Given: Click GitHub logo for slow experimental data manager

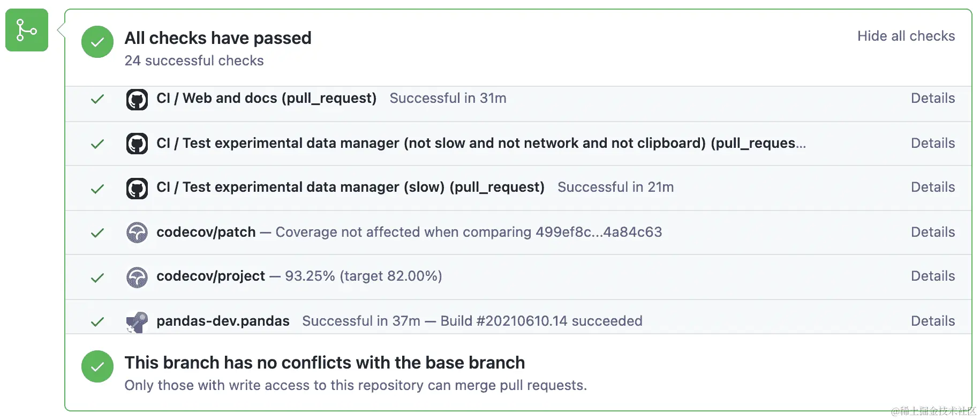Looking at the screenshot, I should [137, 188].
